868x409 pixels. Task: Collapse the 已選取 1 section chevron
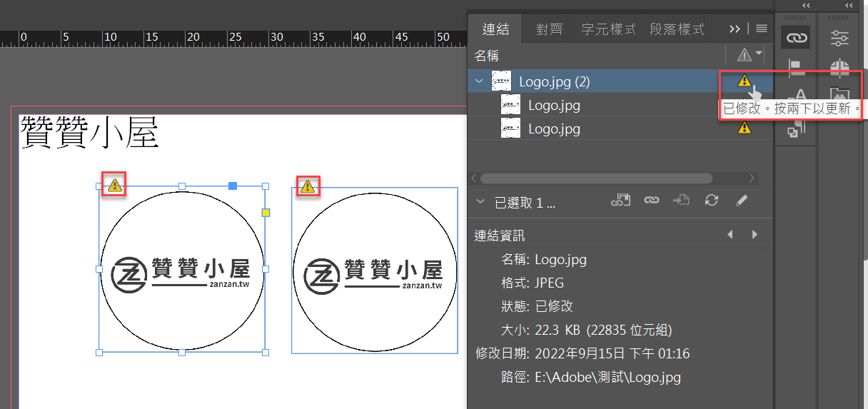click(480, 203)
